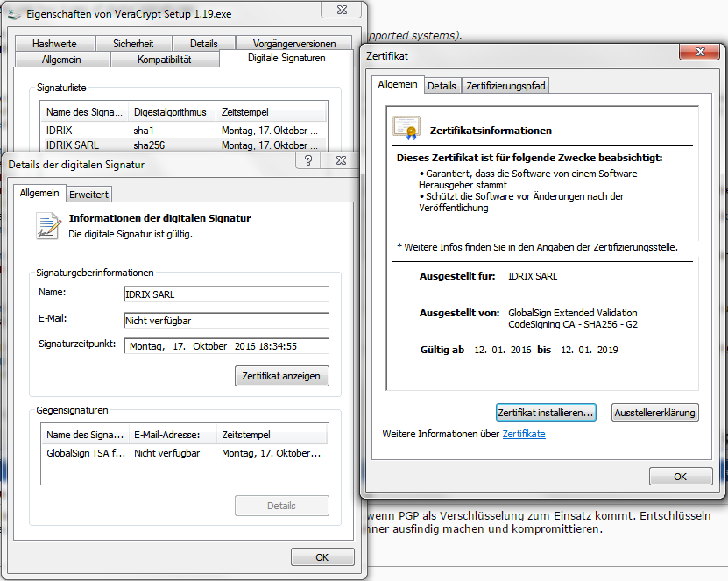Click E-Mail-Adresse column header in Gegensignaturen
This screenshot has height=581, width=728.
[x=173, y=435]
